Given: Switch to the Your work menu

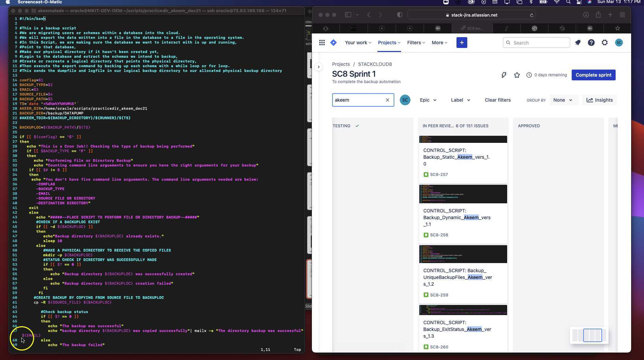Looking at the screenshot, I should coord(357,43).
